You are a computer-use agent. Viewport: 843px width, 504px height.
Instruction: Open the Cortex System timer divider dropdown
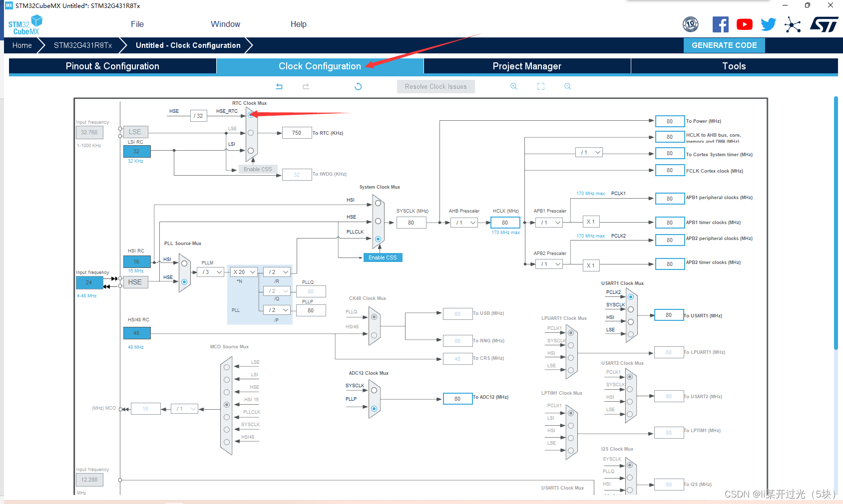[x=589, y=152]
